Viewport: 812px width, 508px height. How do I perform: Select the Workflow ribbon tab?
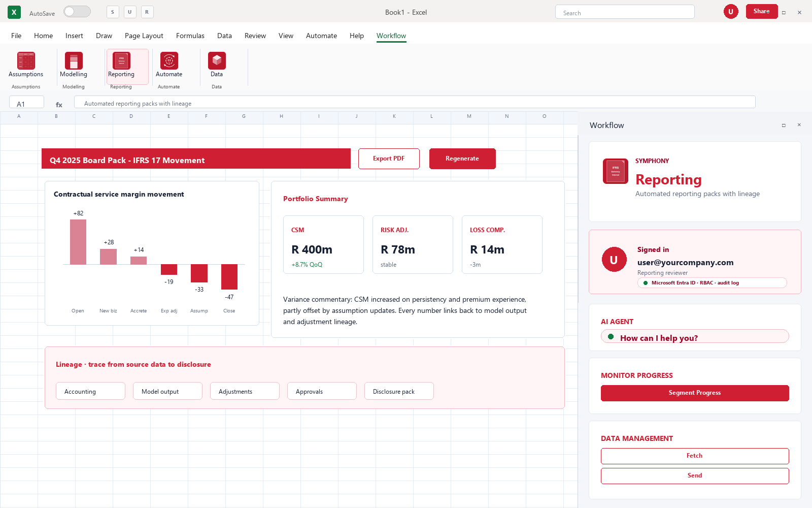pyautogui.click(x=391, y=36)
